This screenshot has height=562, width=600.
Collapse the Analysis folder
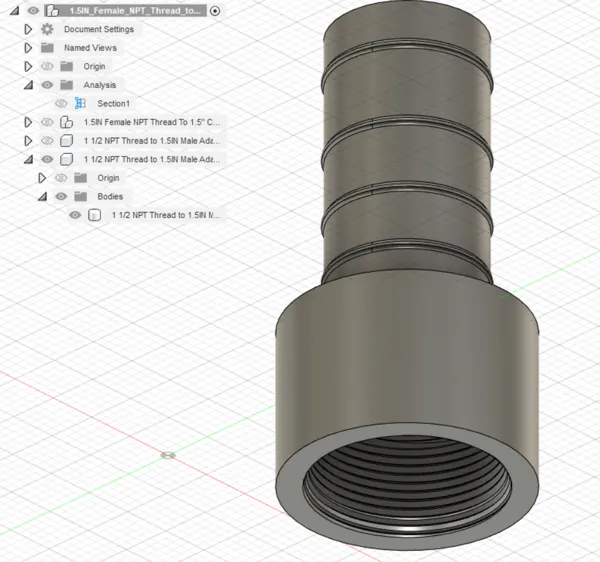[x=28, y=85]
